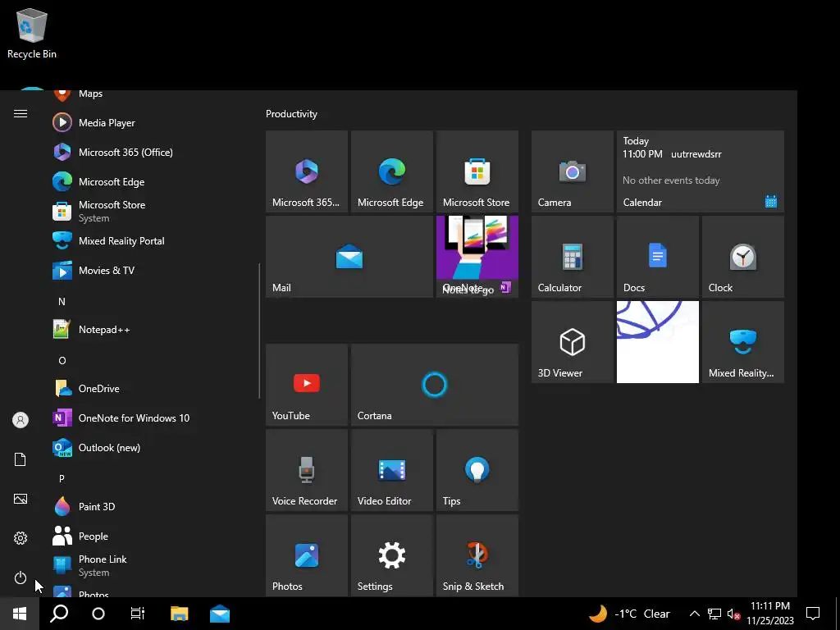This screenshot has width=840, height=630.
Task: Open the Mail app from the taskbar
Action: [x=220, y=614]
